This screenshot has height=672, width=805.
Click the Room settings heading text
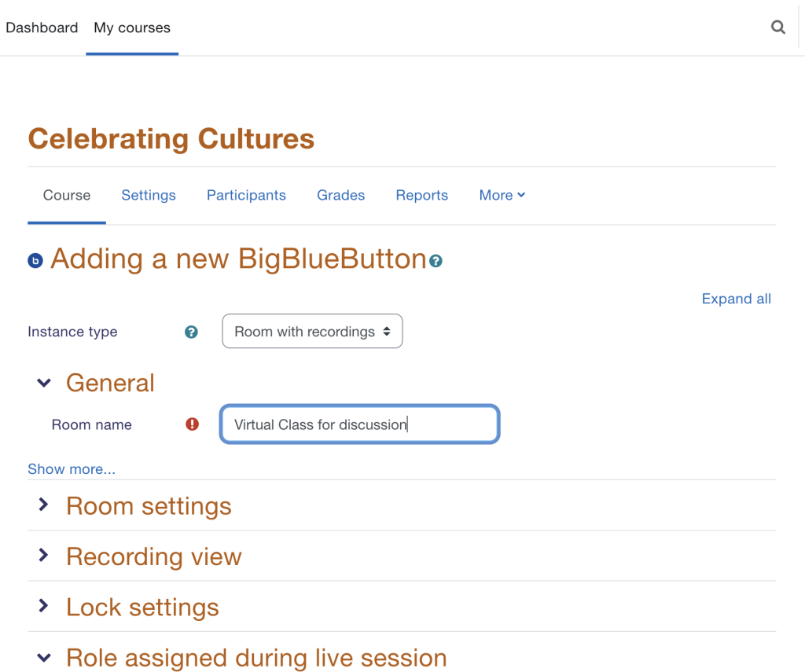(x=149, y=506)
